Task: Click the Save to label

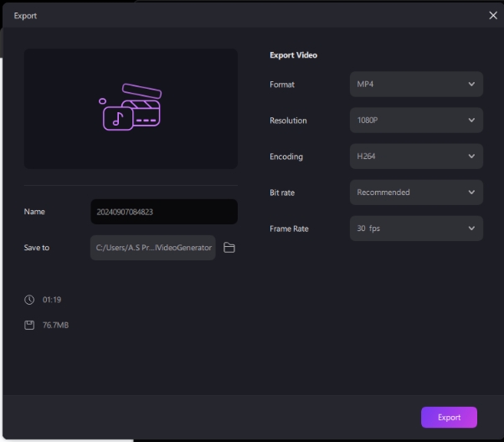Action: pos(37,248)
